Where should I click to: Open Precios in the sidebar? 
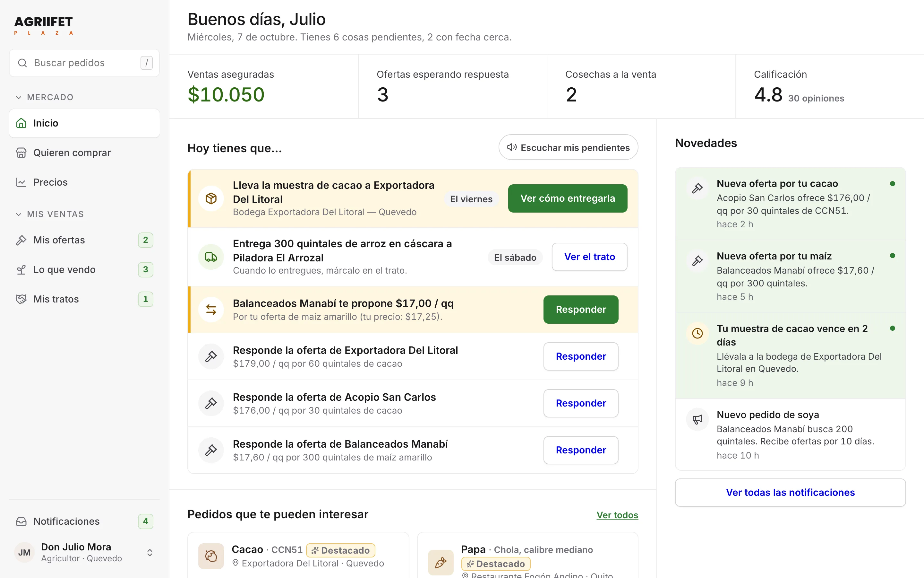[84, 182]
